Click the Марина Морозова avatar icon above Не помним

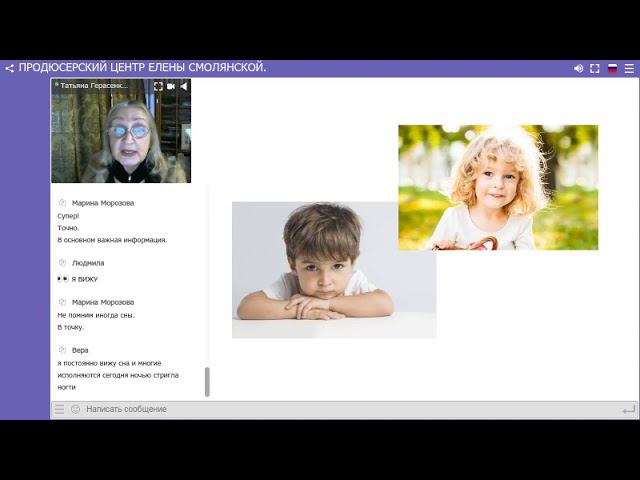coord(62,302)
